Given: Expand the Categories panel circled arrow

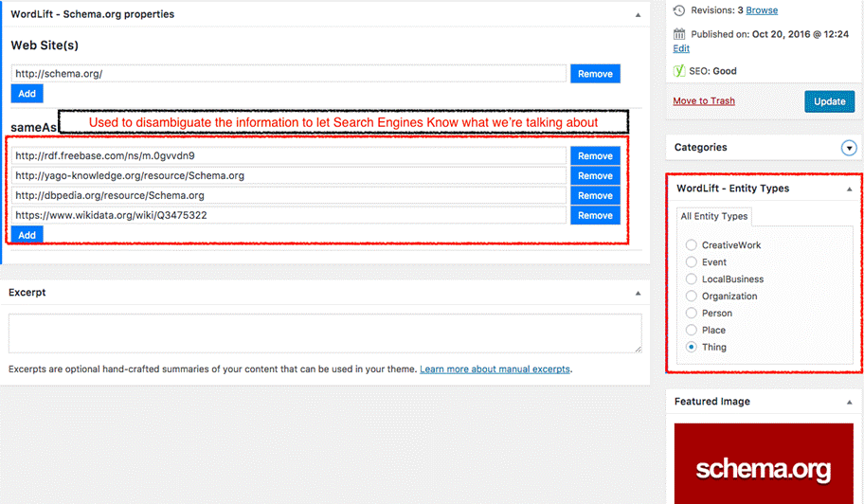Looking at the screenshot, I should pyautogui.click(x=849, y=148).
